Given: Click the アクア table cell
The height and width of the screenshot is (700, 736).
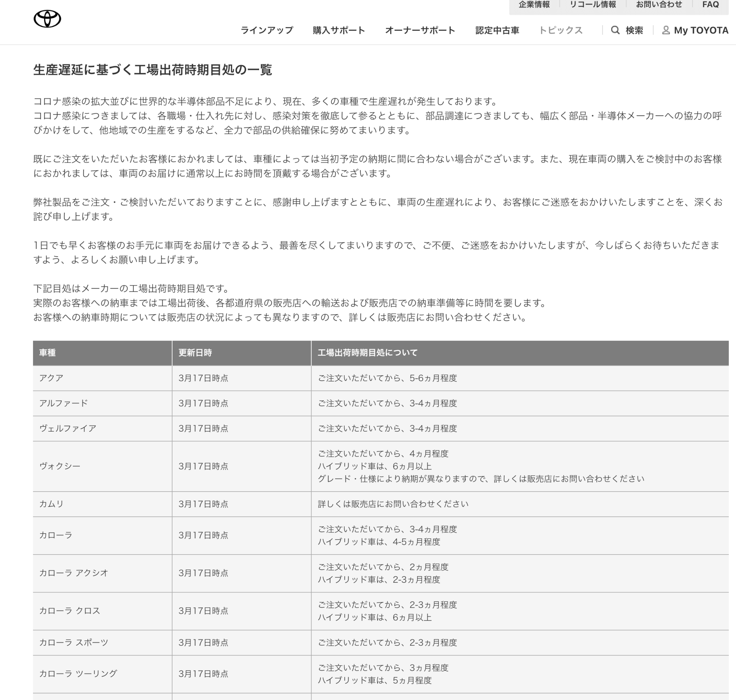Looking at the screenshot, I should pyautogui.click(x=102, y=378).
